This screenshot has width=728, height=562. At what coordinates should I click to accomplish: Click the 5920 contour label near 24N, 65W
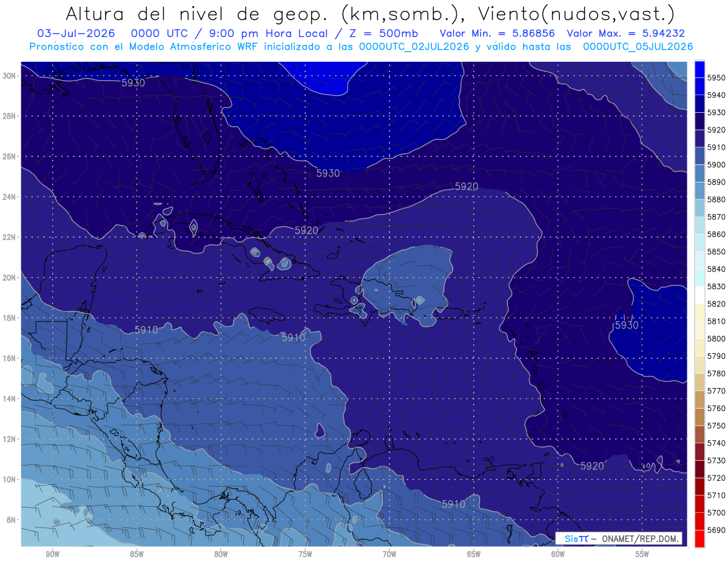coord(467,187)
